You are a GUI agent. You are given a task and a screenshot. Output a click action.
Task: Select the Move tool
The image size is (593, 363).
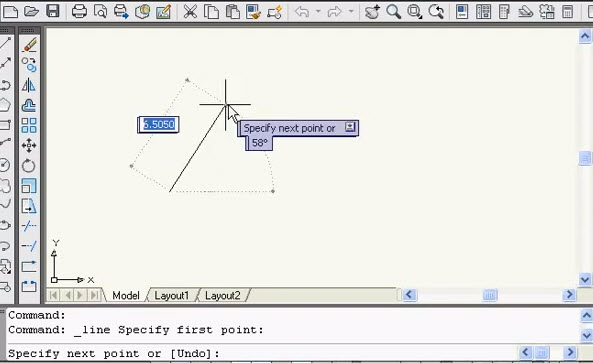click(x=29, y=145)
